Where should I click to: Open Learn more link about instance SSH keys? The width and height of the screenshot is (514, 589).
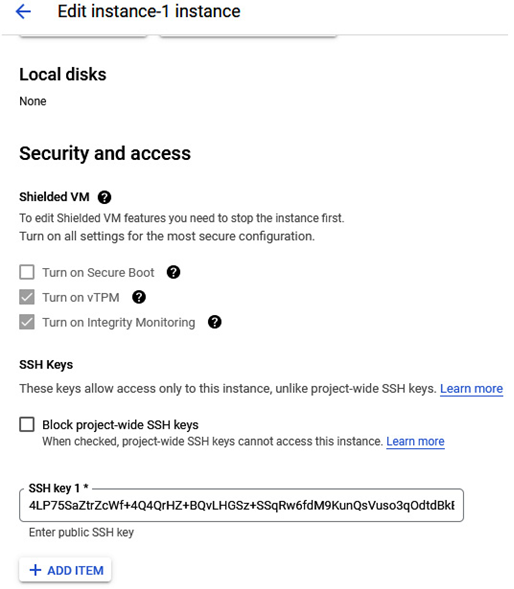[471, 388]
